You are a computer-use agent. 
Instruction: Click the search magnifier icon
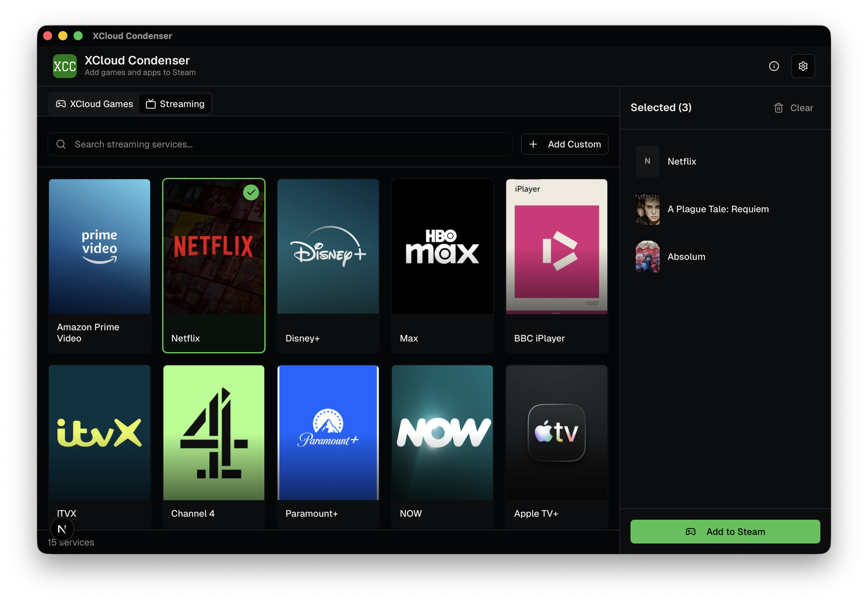tap(61, 144)
